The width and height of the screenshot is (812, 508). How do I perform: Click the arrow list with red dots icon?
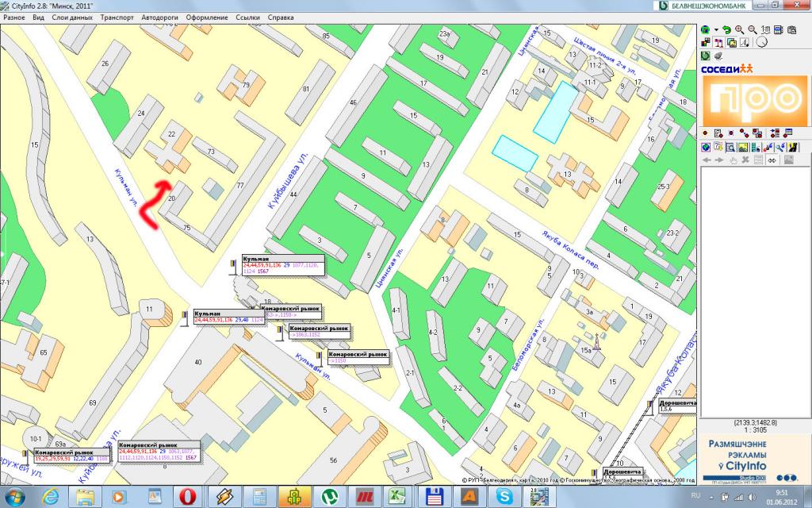pos(775,133)
